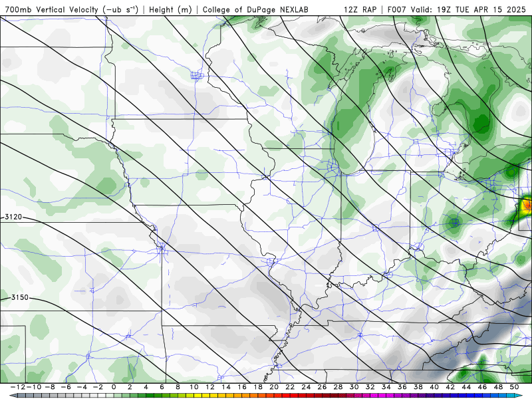Image resolution: width=532 pixels, height=399 pixels.
Task: Click the 0 value on the color scale
Action: tap(114, 387)
